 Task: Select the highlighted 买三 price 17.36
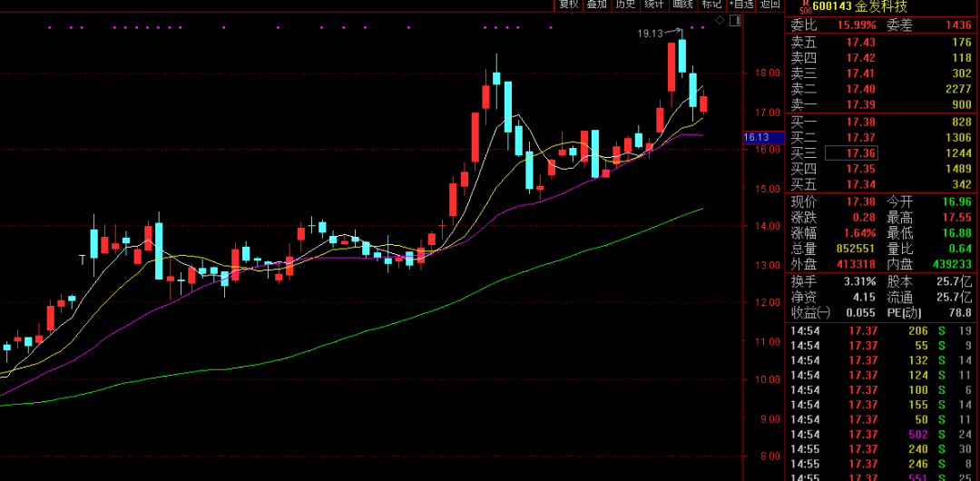[861, 153]
